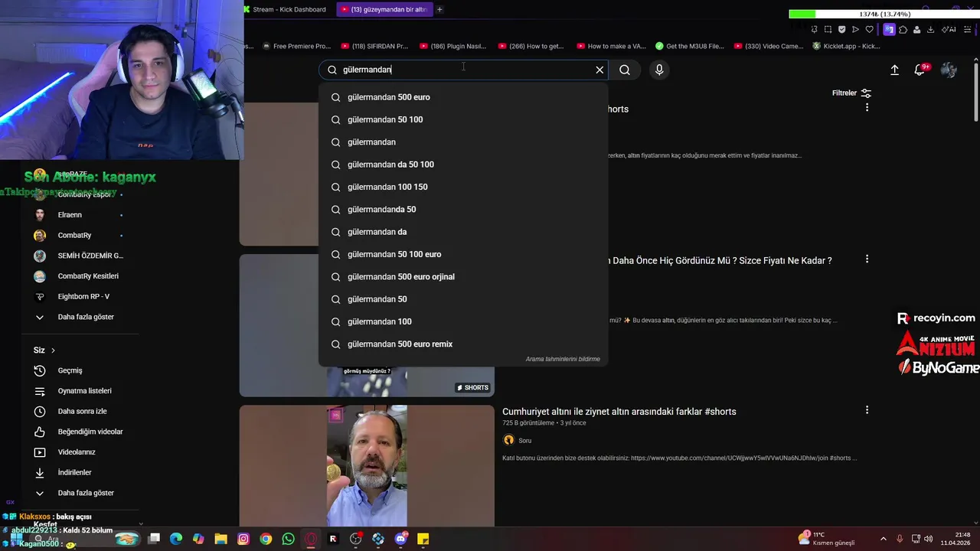Image resolution: width=980 pixels, height=551 pixels.
Task: Pick suggestion 'gülermandanda 50'
Action: point(463,210)
